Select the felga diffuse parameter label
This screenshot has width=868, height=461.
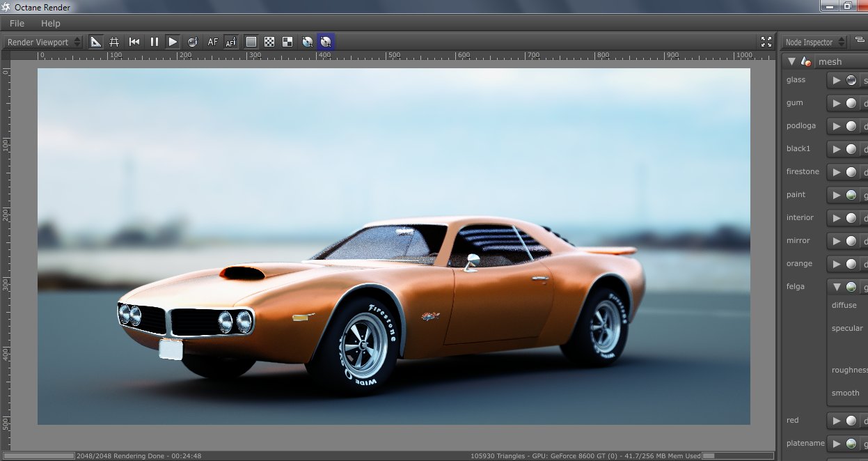point(844,305)
